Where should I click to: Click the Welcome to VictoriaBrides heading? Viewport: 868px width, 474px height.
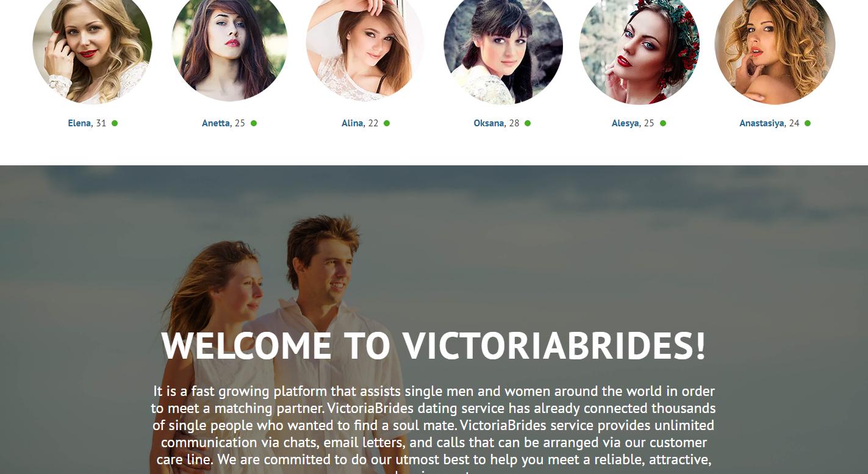(x=434, y=346)
